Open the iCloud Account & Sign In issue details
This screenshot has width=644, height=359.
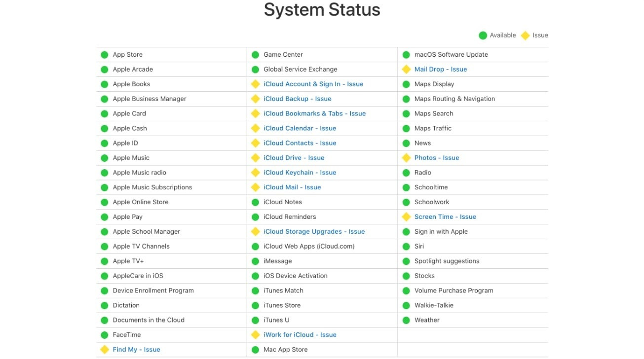tap(313, 84)
